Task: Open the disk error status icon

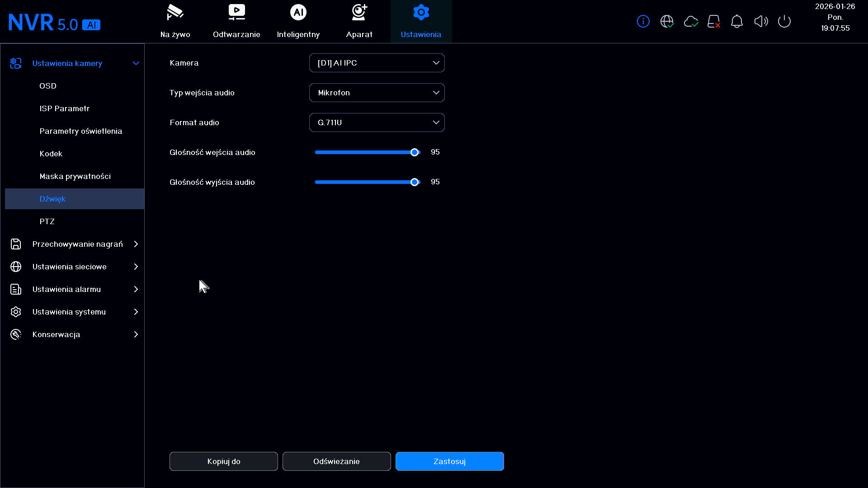Action: coord(714,21)
